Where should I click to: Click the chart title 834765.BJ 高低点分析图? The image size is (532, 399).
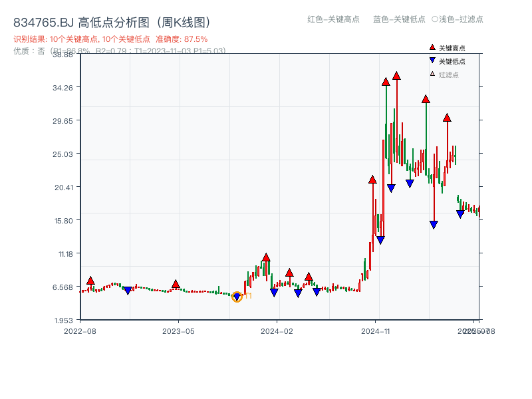113,20
